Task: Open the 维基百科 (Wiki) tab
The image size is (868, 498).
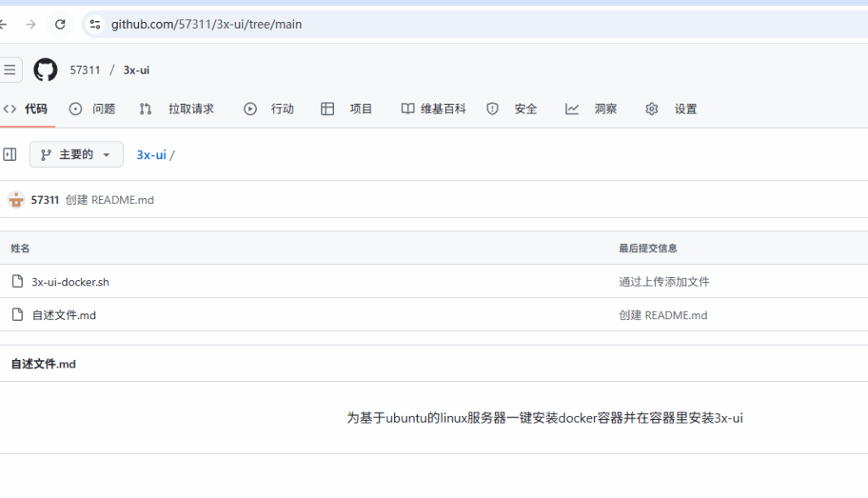Action: 433,109
